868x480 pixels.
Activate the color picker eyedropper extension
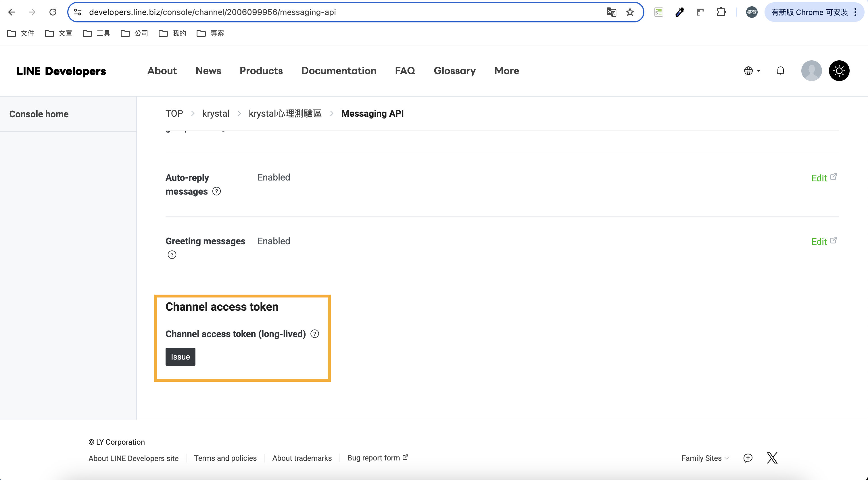(680, 12)
